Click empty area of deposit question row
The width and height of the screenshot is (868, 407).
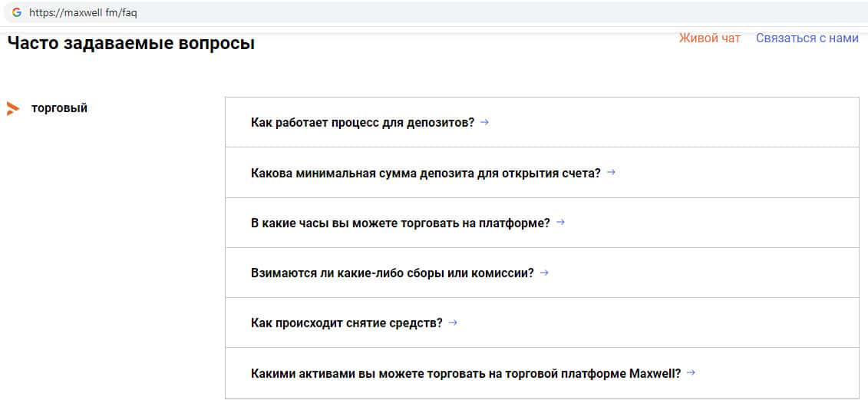(691, 122)
